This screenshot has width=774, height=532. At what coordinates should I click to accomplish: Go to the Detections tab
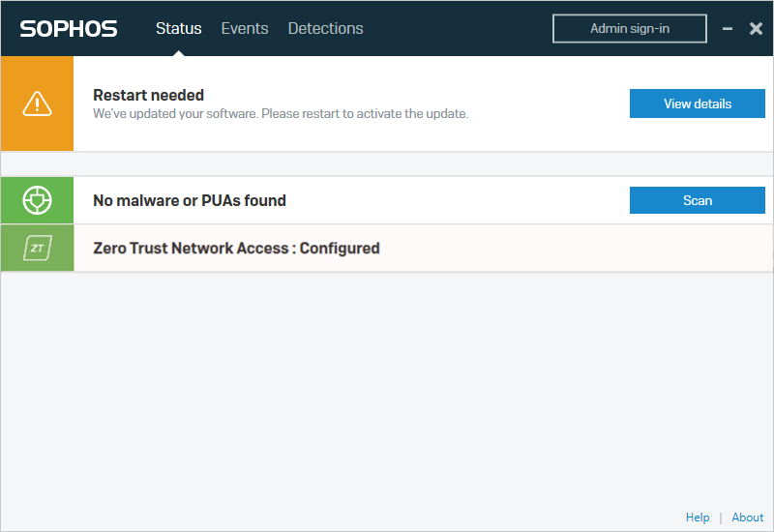pos(325,28)
